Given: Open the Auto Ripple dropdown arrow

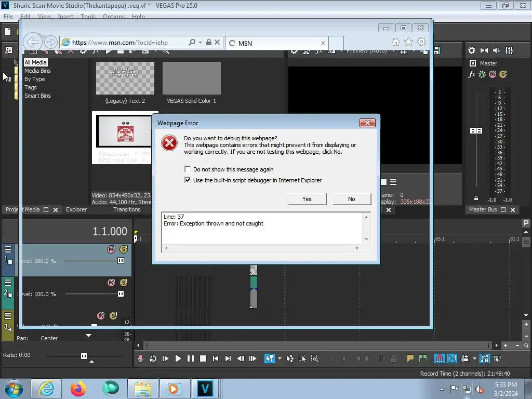Looking at the screenshot, I should click(474, 358).
